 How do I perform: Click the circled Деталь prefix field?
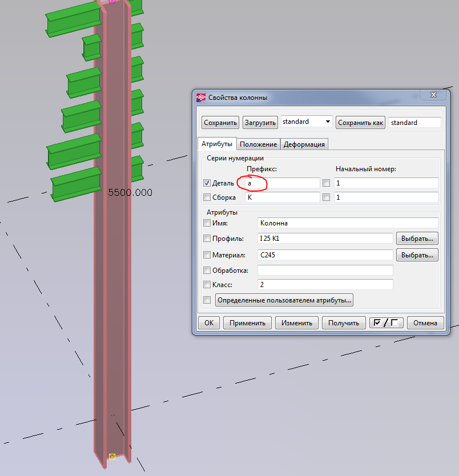point(282,183)
